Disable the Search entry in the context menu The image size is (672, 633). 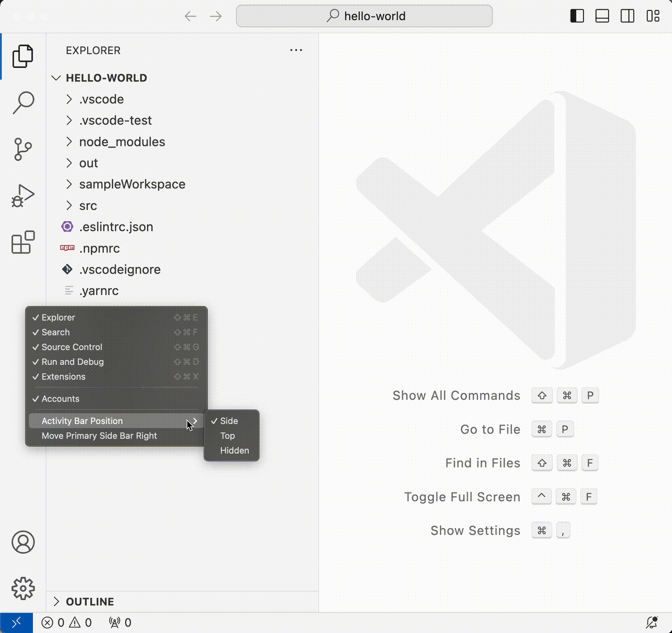coord(55,332)
